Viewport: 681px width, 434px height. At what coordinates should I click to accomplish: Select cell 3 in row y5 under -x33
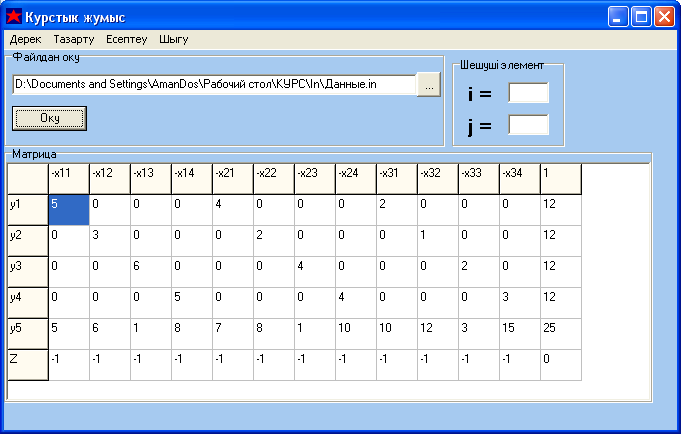tap(479, 334)
